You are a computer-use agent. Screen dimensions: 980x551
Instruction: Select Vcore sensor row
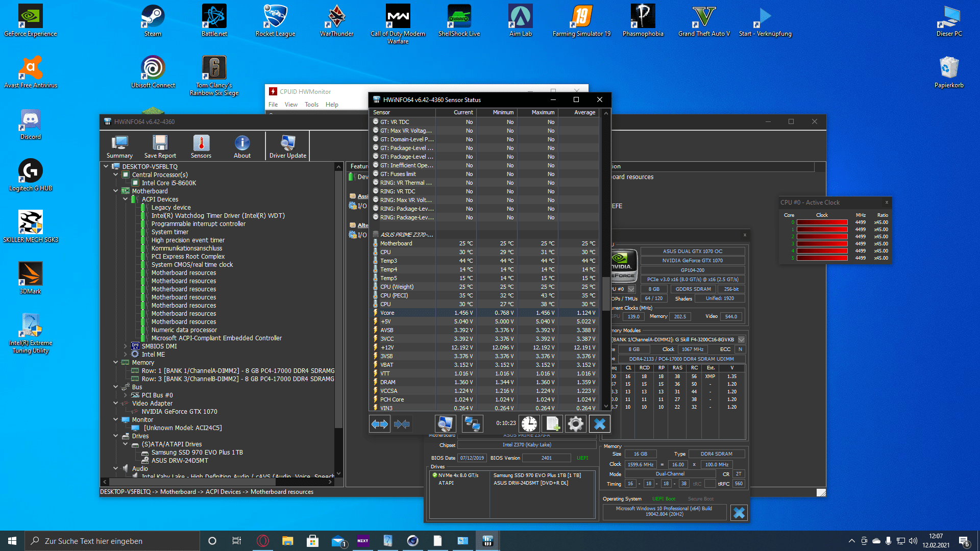(484, 313)
